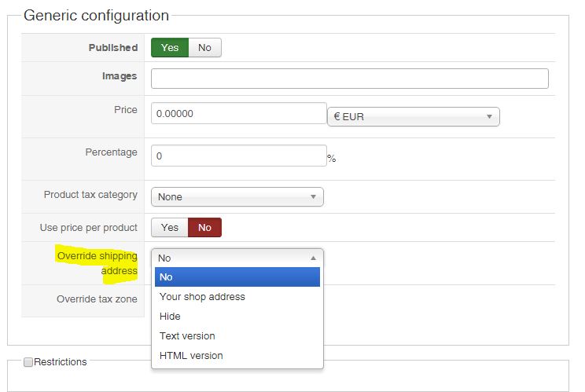Viewport: 585px width, 392px height.
Task: Pick the Hide option in dropdown list
Action: coord(171,317)
